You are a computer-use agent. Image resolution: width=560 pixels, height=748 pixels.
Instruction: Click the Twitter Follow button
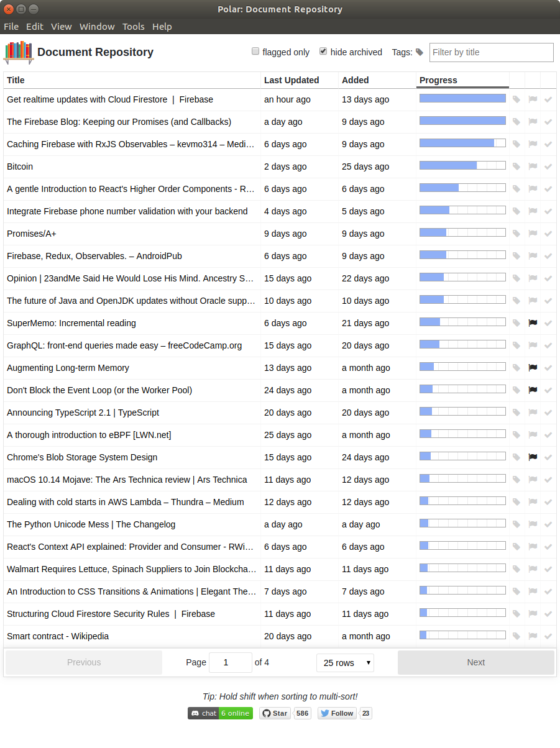point(337,713)
